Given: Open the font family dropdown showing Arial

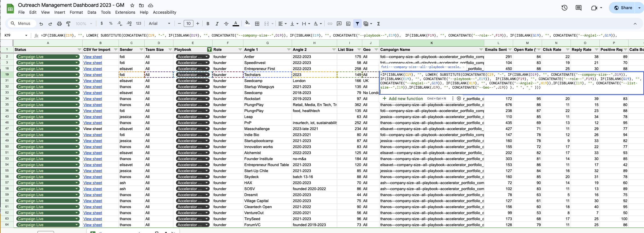Looking at the screenshot, I should tap(159, 23).
